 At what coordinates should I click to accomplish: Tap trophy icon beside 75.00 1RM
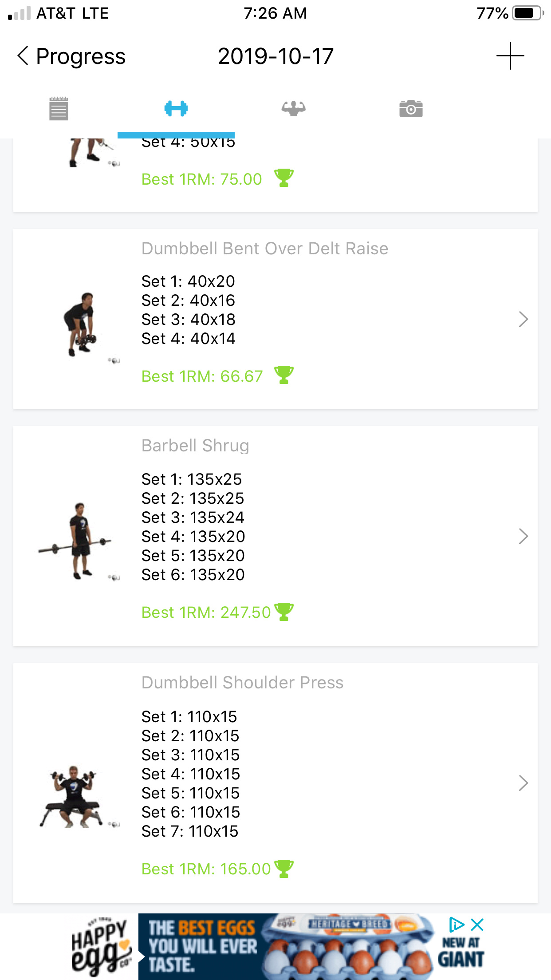coord(284,178)
